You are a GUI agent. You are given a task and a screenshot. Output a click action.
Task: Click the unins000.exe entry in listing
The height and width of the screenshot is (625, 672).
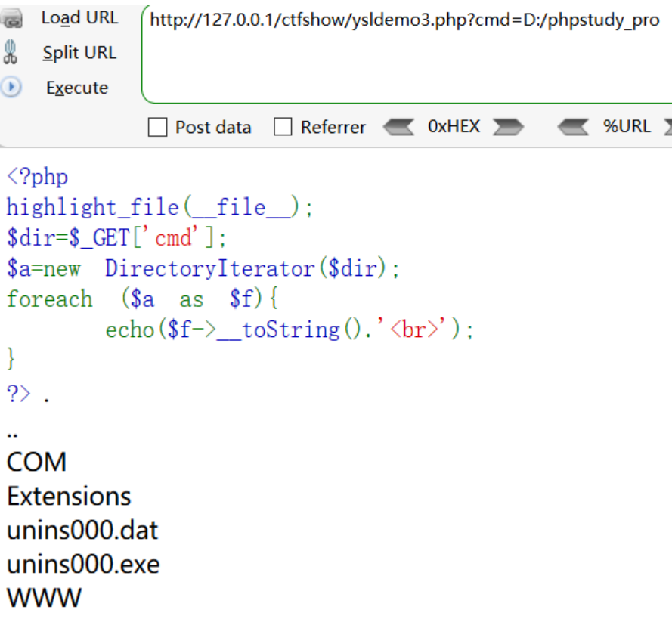click(x=83, y=565)
